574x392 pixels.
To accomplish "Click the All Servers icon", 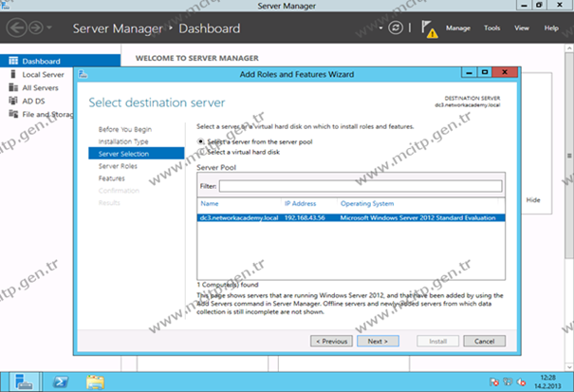I will (13, 87).
